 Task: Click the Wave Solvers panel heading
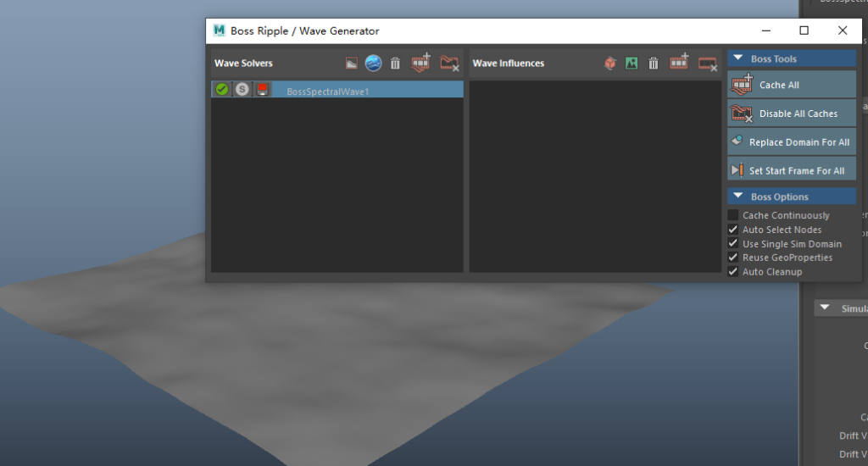click(x=243, y=63)
